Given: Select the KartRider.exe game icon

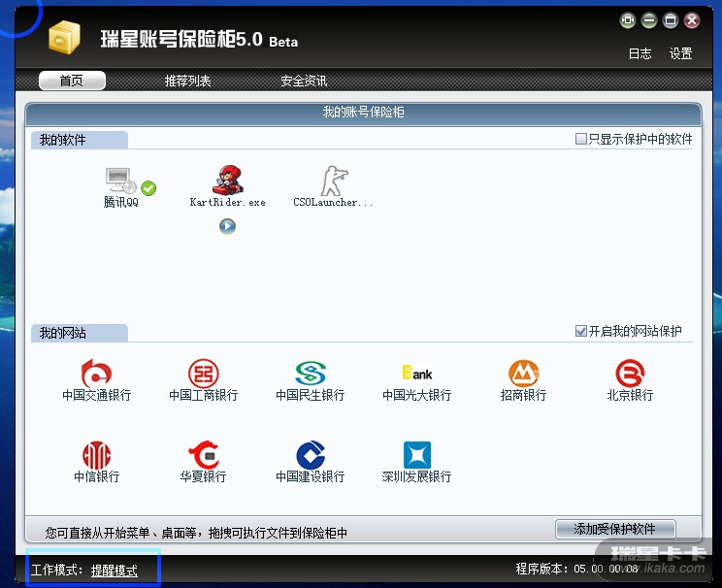Looking at the screenshot, I should tap(227, 180).
